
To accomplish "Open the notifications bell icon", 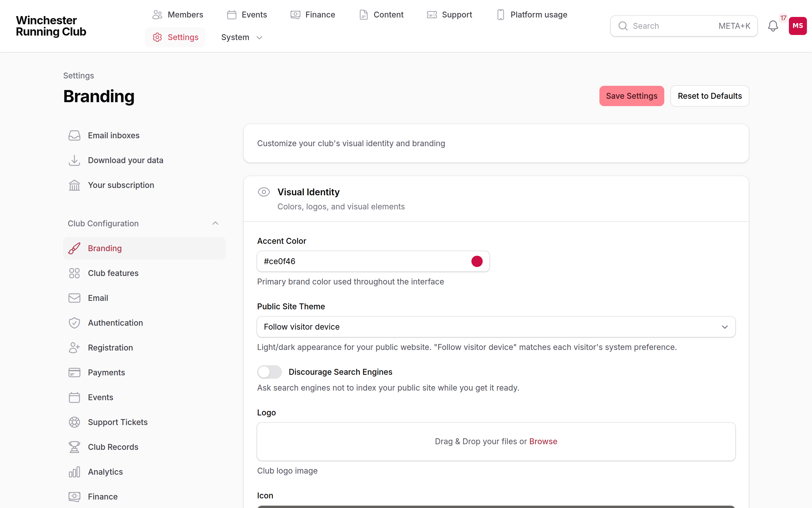I will [x=773, y=26].
